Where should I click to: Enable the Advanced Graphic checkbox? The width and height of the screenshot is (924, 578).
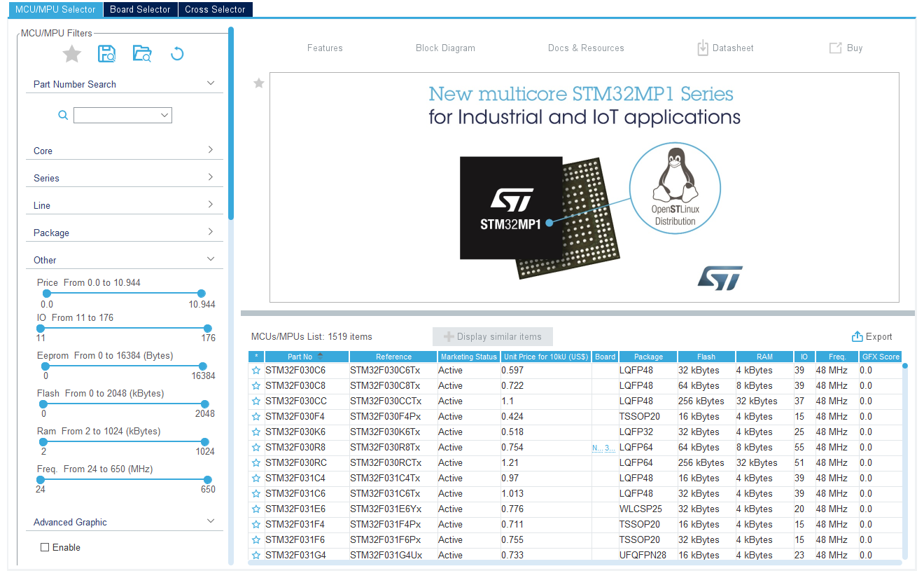[45, 547]
